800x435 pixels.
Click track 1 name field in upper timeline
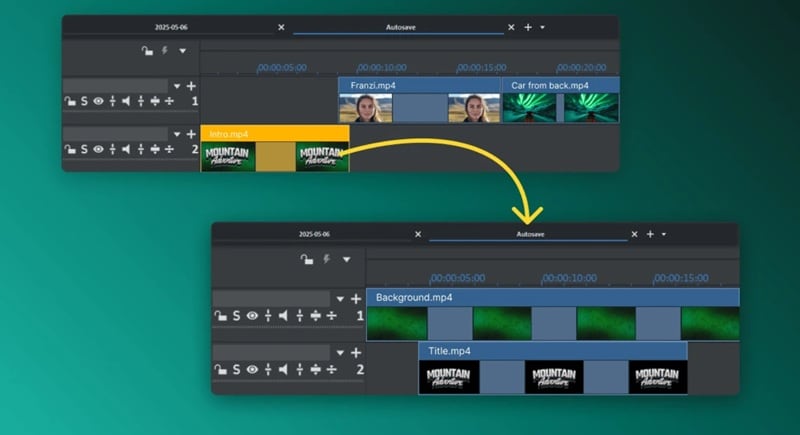point(115,86)
